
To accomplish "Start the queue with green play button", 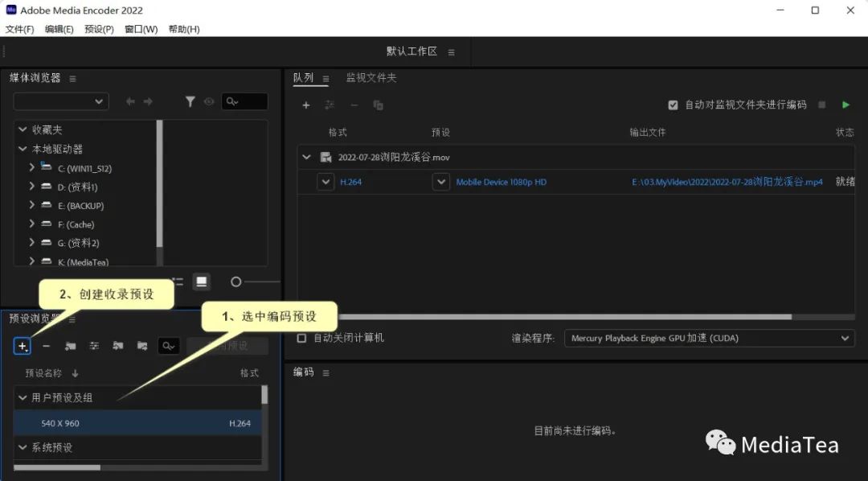I will pos(845,105).
